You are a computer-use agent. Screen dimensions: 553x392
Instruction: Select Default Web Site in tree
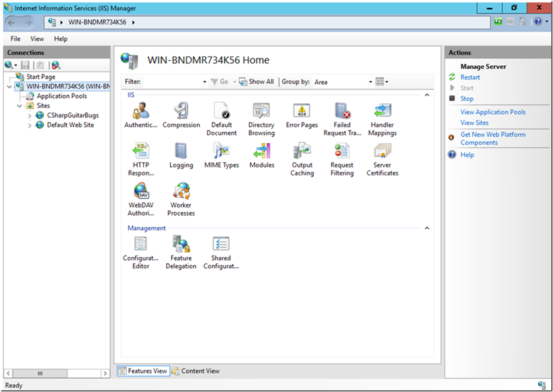70,125
